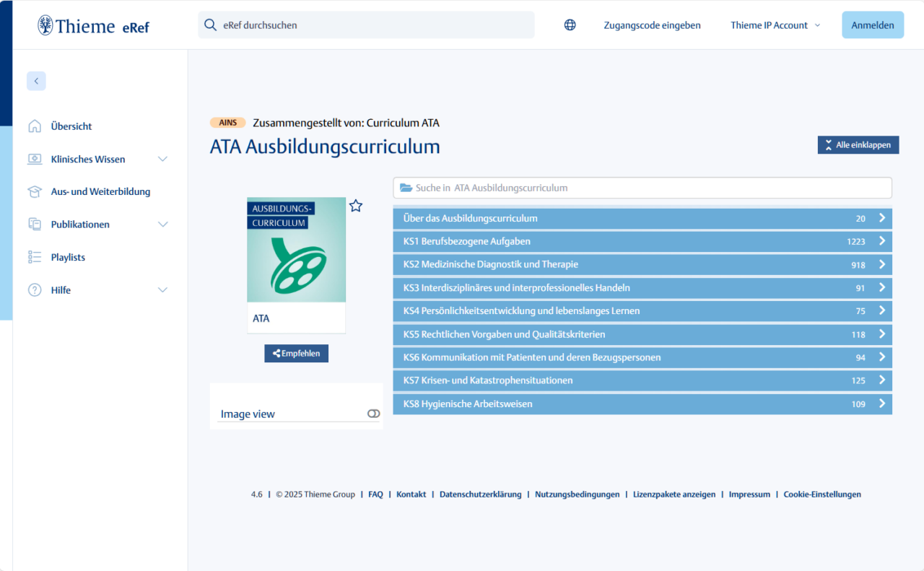Image resolution: width=924 pixels, height=571 pixels.
Task: Click the magnifier icon in the search bar
Action: coord(210,25)
